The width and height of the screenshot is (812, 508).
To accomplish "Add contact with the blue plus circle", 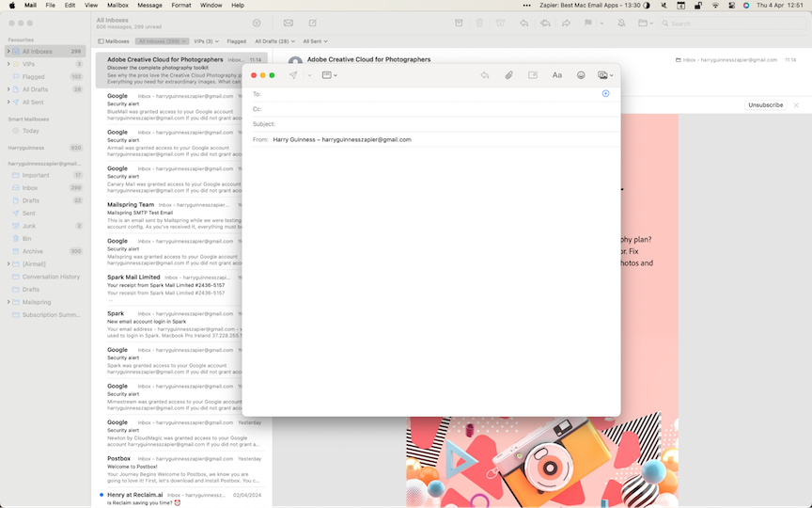I will (605, 93).
